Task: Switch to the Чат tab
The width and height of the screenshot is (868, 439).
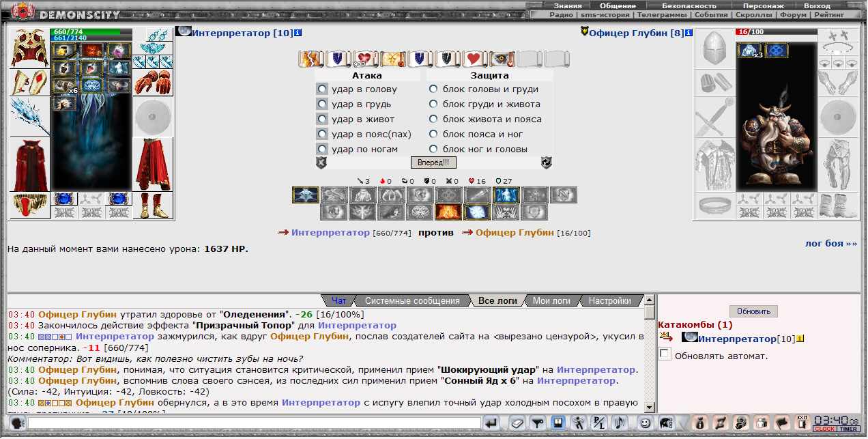Action: [339, 301]
